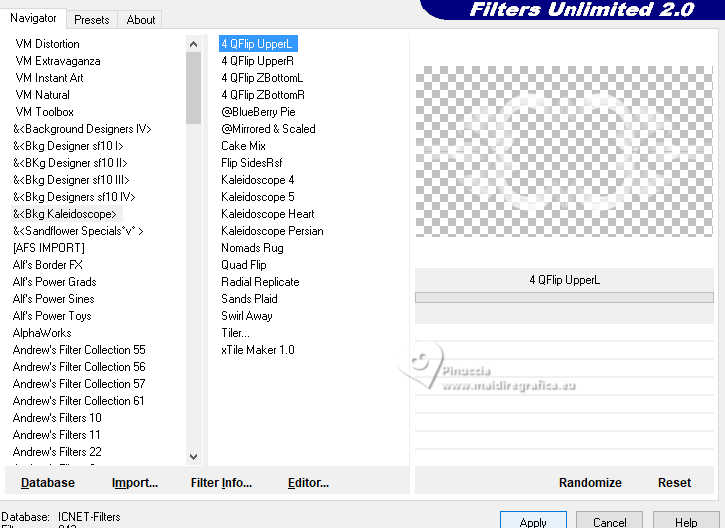This screenshot has height=528, width=725.
Task: Select Alf's Power Grads category
Action: coord(55,282)
